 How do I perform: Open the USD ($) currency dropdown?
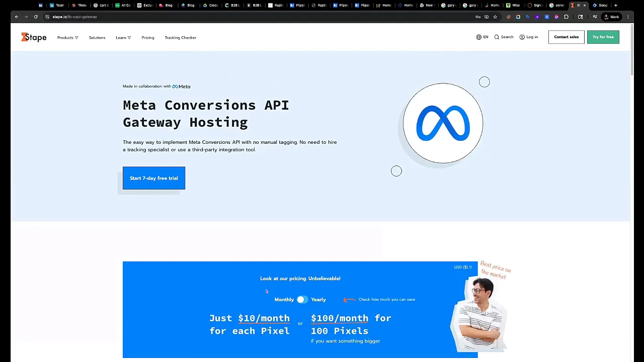point(462,267)
